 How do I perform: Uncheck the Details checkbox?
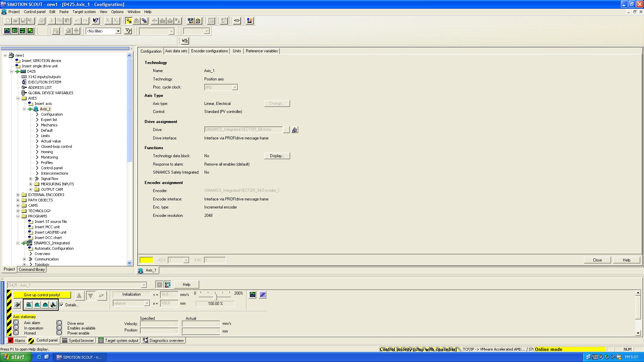[61, 305]
